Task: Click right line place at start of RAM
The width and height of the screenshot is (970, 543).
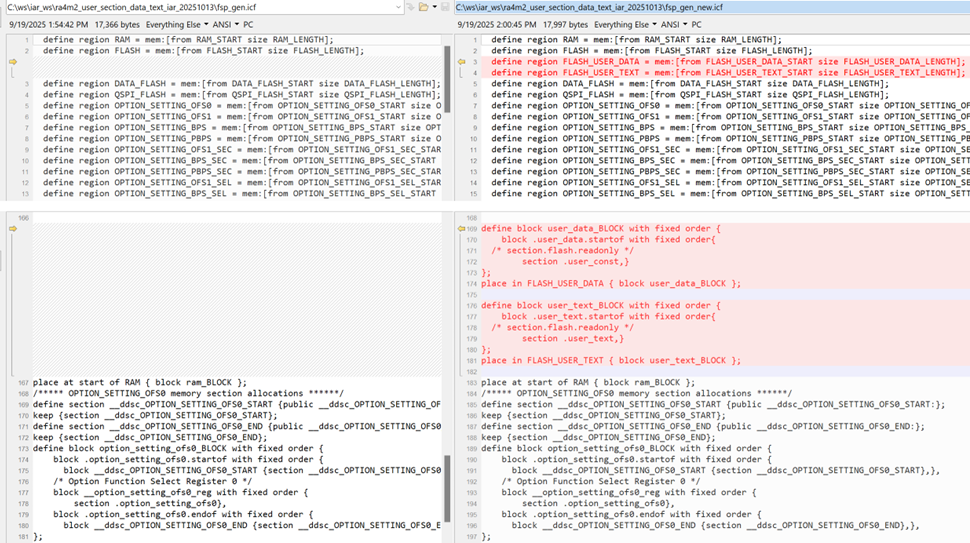Action: click(x=588, y=383)
